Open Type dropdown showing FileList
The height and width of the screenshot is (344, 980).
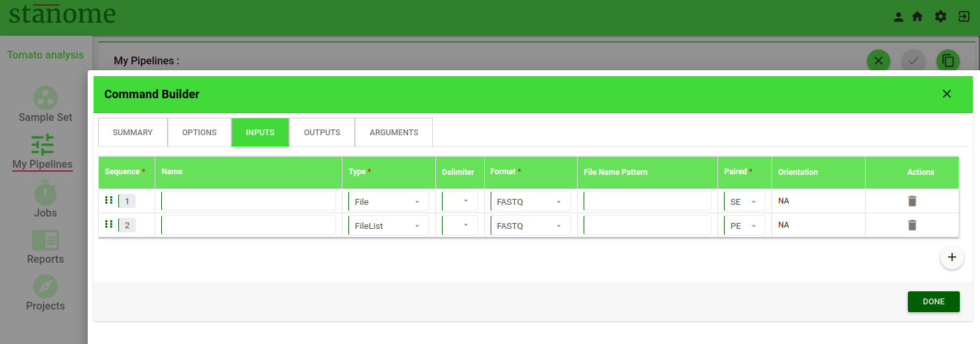pos(389,226)
